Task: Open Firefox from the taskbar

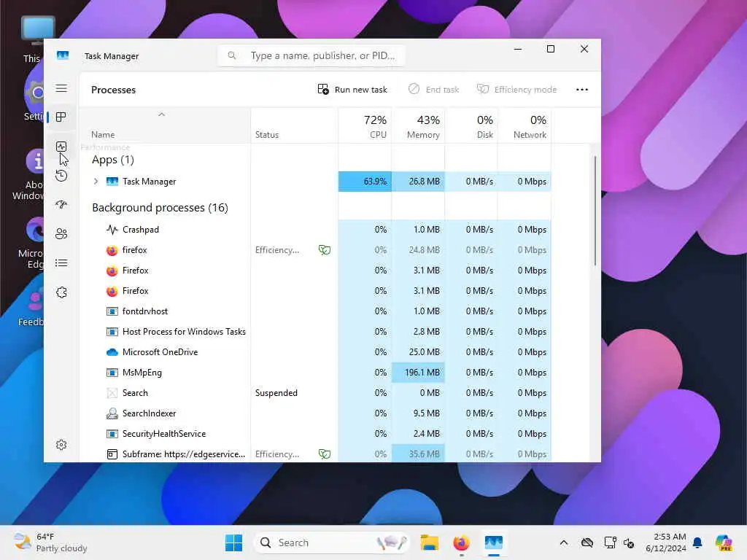Action: [x=461, y=542]
